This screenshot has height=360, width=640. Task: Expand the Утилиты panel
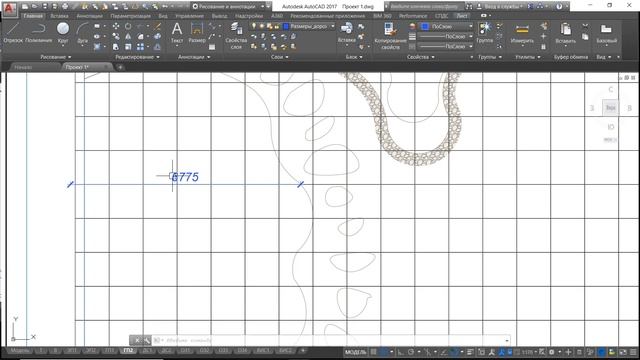pos(527,57)
